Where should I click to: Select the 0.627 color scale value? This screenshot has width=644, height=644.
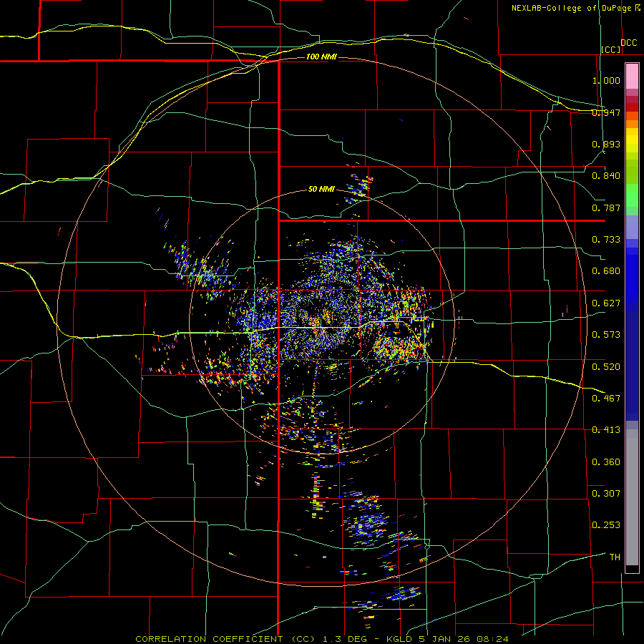pyautogui.click(x=606, y=303)
